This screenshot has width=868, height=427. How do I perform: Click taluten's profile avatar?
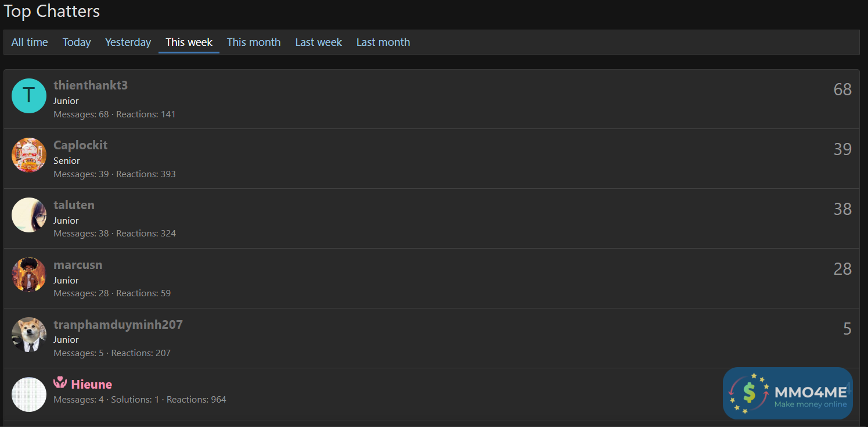(x=29, y=215)
